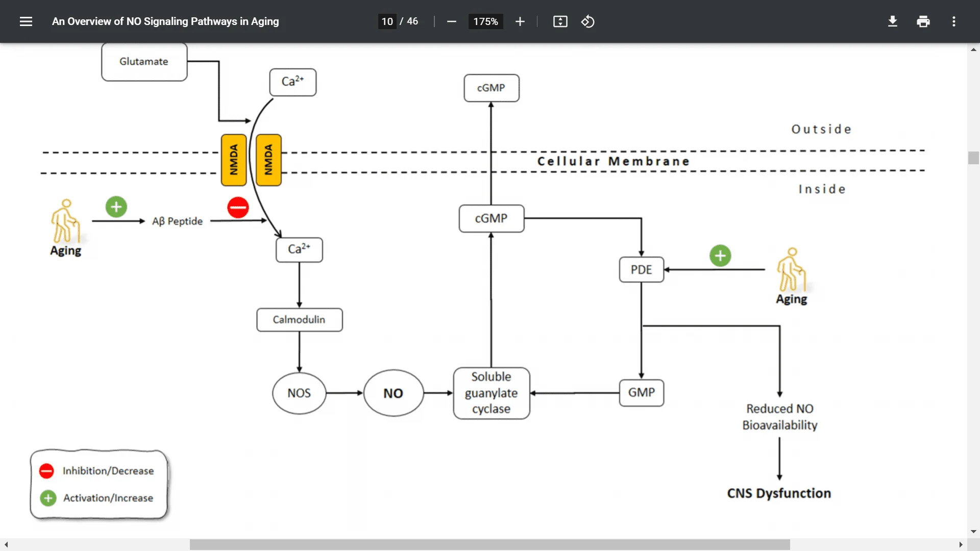Image resolution: width=980 pixels, height=551 pixels.
Task: Click the Cellular Membrane label
Action: pos(614,161)
